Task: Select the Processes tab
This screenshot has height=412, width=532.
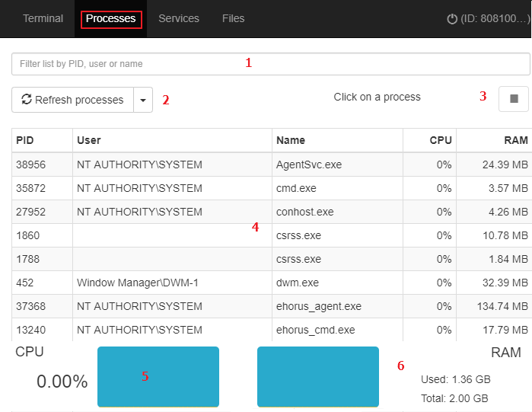Action: click(x=111, y=18)
